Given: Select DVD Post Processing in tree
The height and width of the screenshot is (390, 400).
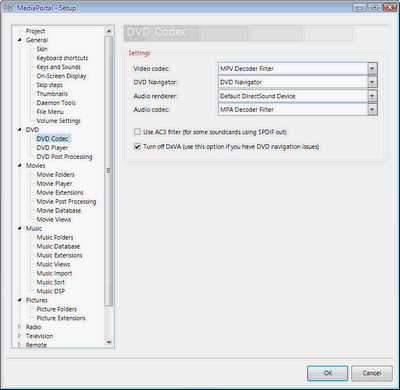Looking at the screenshot, I should point(64,157).
